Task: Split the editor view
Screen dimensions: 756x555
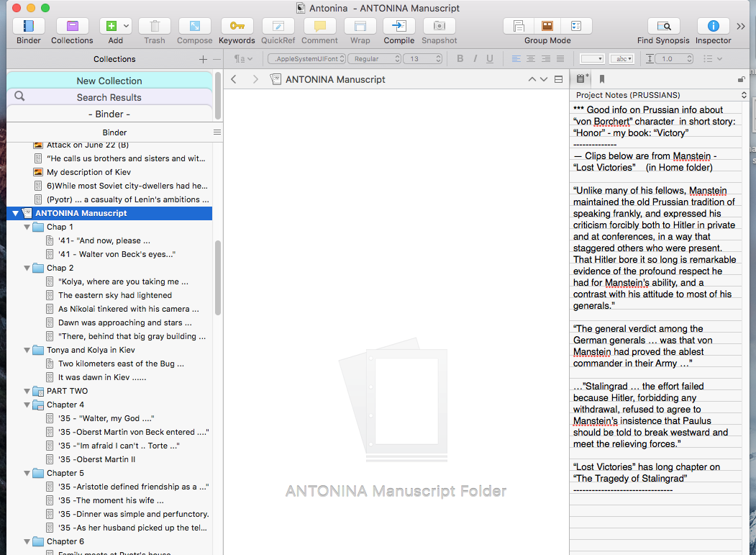Action: (558, 79)
